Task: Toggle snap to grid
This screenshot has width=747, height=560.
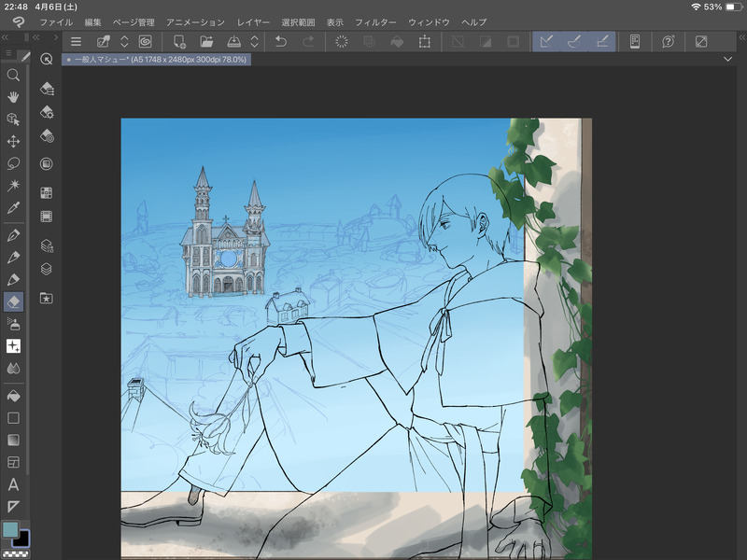Action: pyautogui.click(x=602, y=41)
